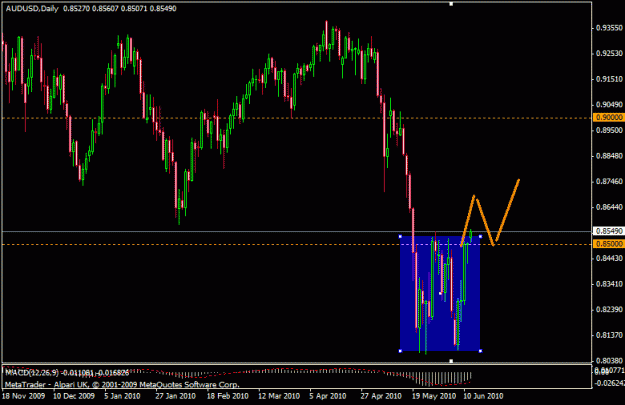This screenshot has height=405, width=625.
Task: Click the 0.89500 price axis label
Action: [x=609, y=130]
